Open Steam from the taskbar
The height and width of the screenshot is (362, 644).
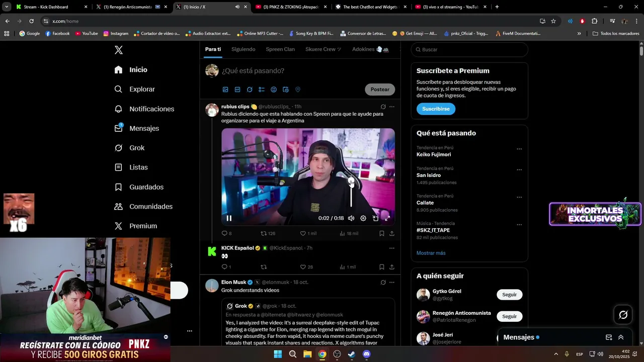352,354
